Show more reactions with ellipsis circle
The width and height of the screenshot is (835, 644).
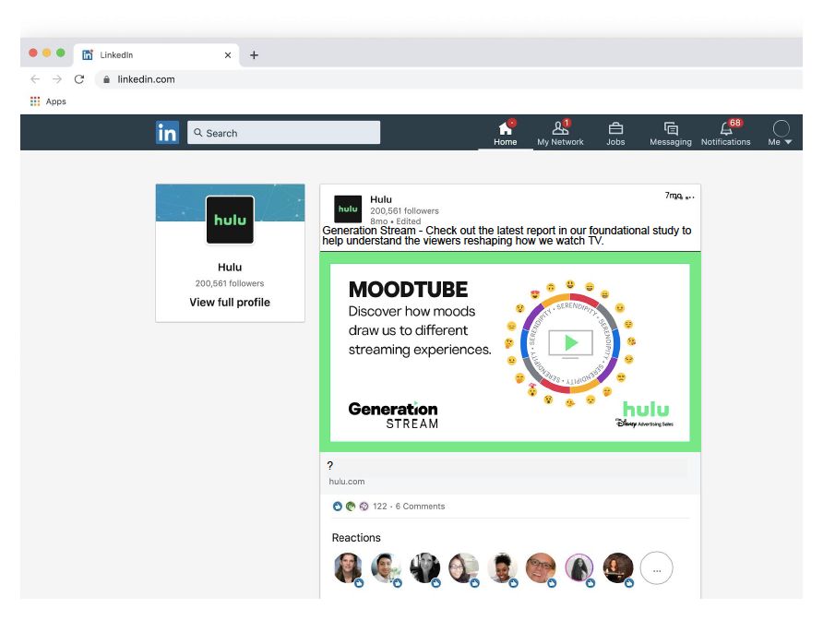tap(657, 567)
